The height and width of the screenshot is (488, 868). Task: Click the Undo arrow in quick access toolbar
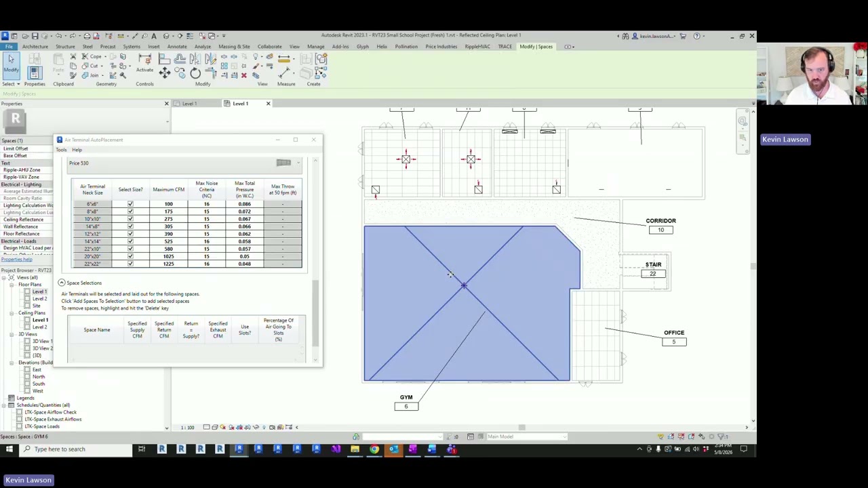click(59, 36)
